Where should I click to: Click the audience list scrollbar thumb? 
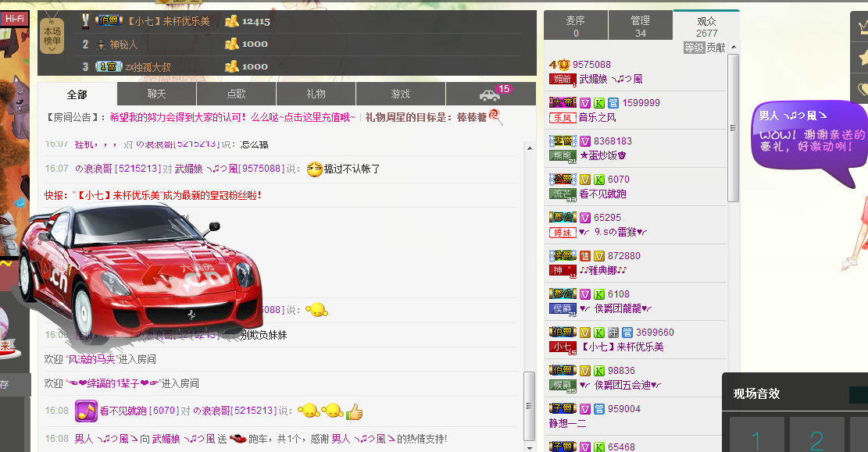pos(734,128)
